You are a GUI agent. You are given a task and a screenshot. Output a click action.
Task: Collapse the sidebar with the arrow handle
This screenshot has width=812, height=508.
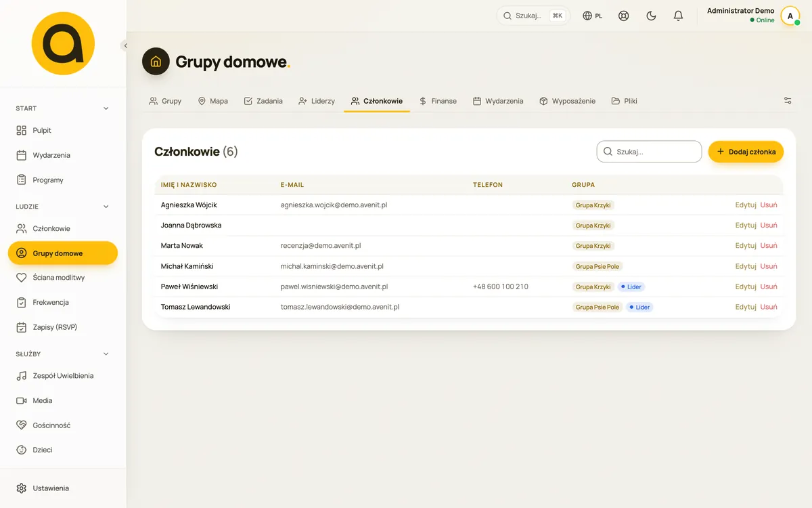point(125,45)
